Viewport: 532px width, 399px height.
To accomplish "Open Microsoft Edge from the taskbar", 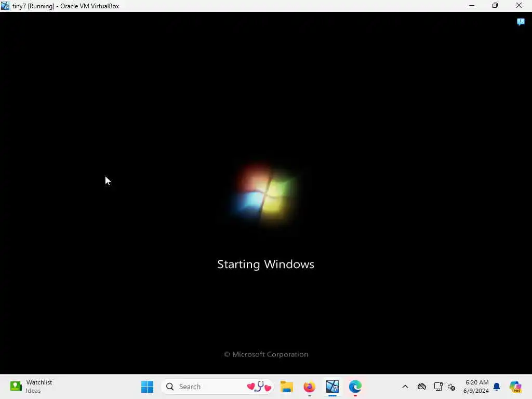I will click(x=355, y=387).
